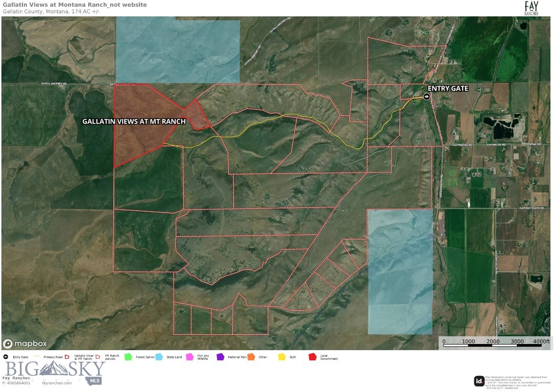Viewport: 554px width, 392px height.
Task: Click the 1000 scale label
Action: click(x=468, y=341)
